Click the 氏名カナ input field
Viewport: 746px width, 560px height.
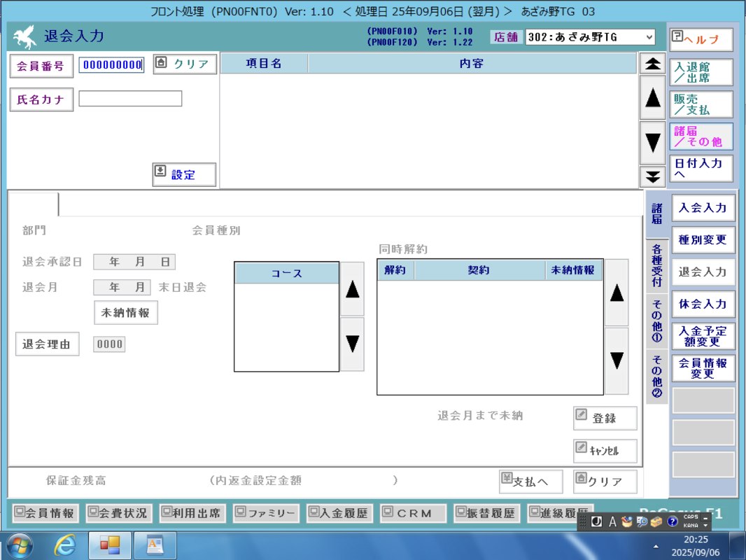[130, 99]
